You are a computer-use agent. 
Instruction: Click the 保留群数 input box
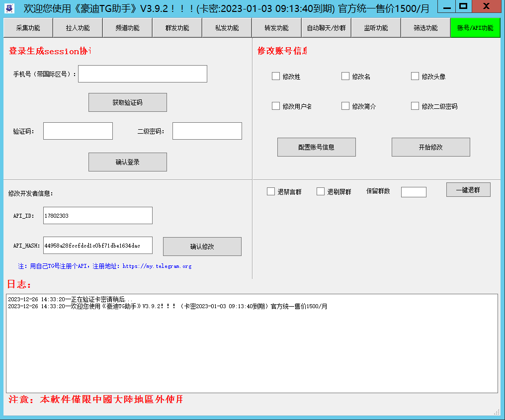[414, 192]
